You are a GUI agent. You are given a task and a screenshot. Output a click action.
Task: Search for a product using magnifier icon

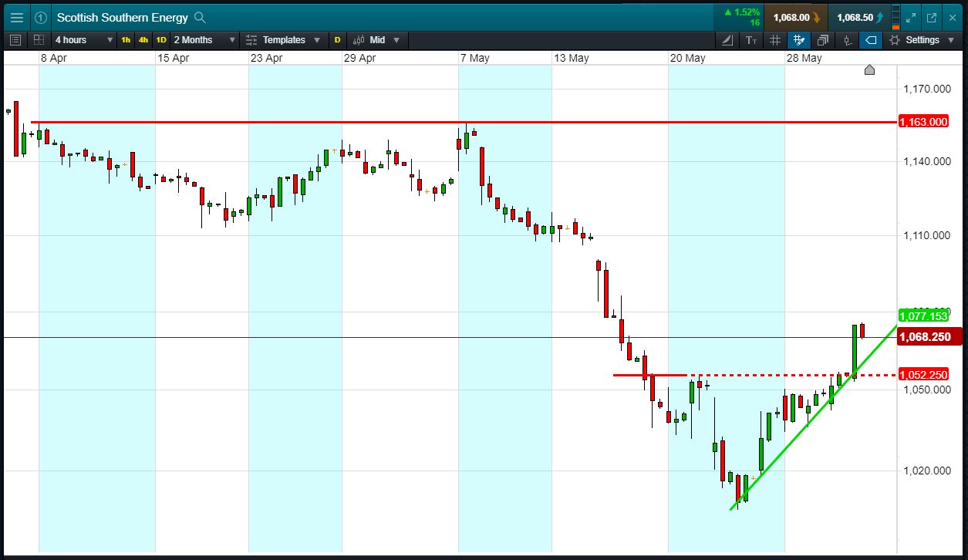pyautogui.click(x=200, y=17)
